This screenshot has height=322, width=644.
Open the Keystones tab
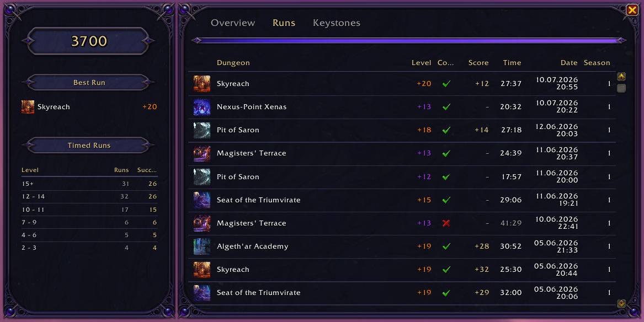(x=337, y=23)
